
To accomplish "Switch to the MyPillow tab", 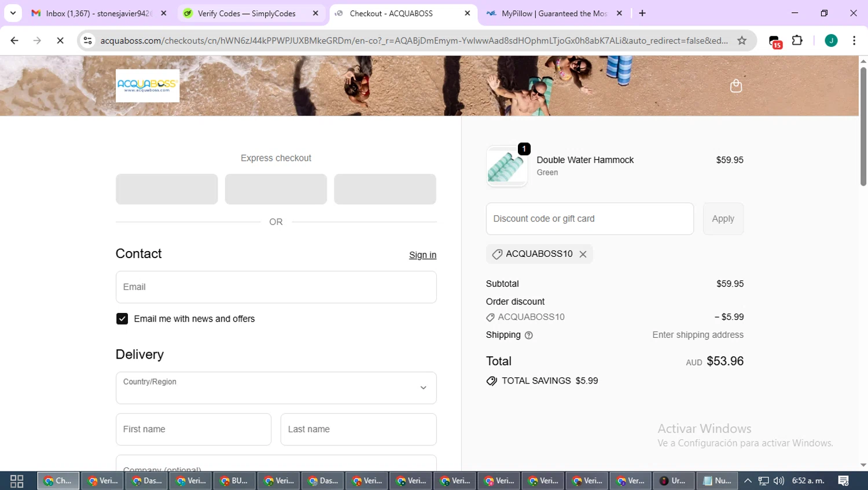I will tap(555, 13).
